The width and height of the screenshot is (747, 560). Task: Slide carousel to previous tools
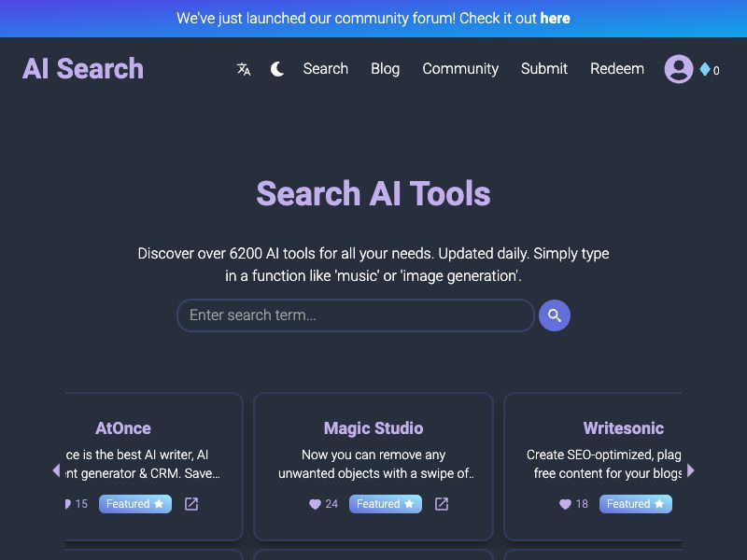pos(56,470)
